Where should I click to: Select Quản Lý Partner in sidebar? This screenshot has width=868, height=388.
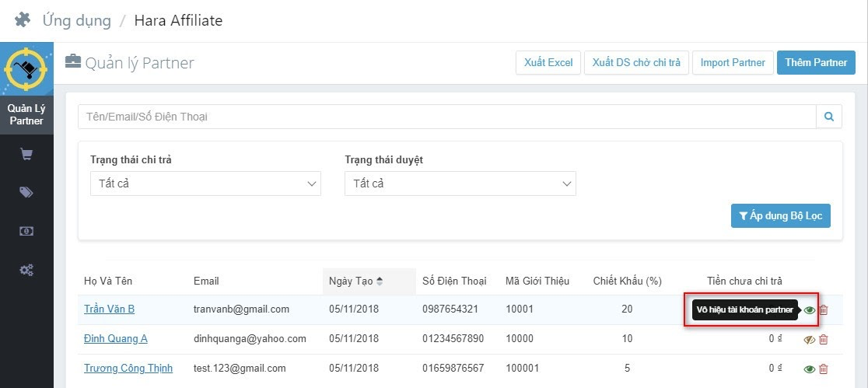pyautogui.click(x=26, y=114)
